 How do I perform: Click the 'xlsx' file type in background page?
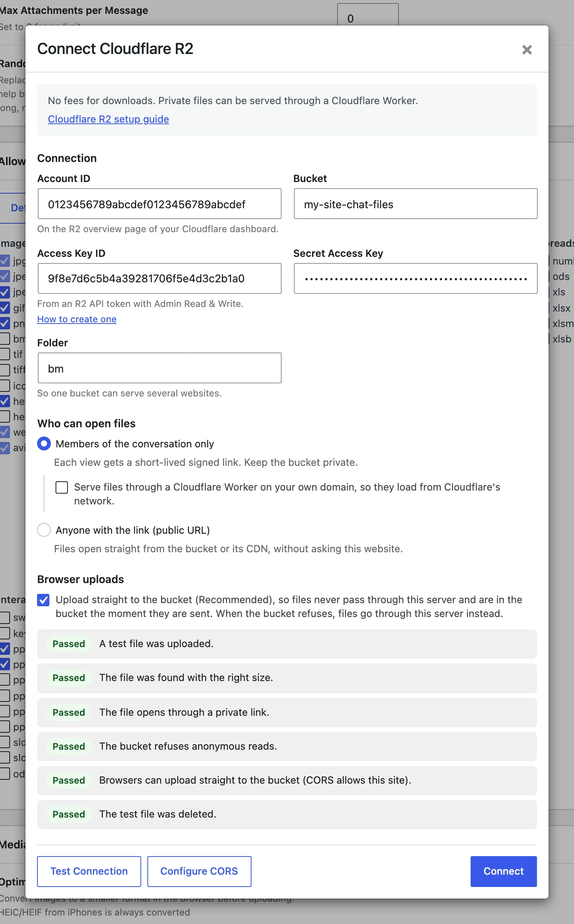[561, 308]
